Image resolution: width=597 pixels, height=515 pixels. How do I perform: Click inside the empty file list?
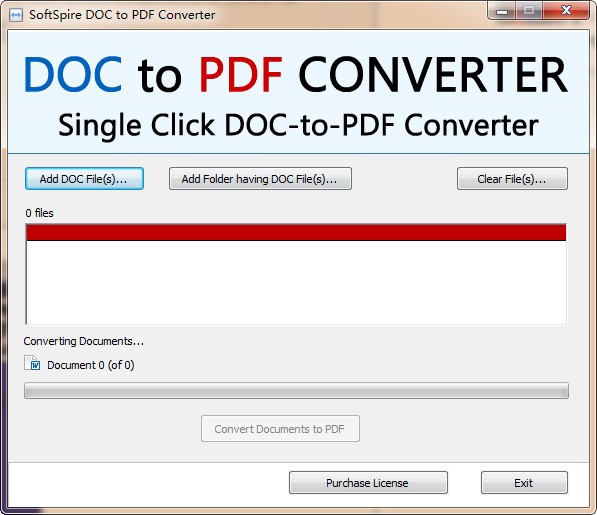coord(296,282)
